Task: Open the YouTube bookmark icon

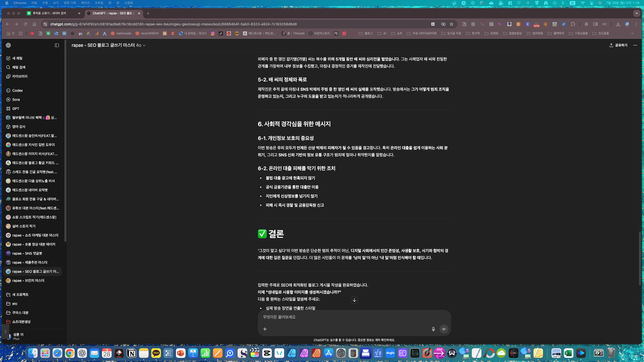Action: [x=32, y=33]
